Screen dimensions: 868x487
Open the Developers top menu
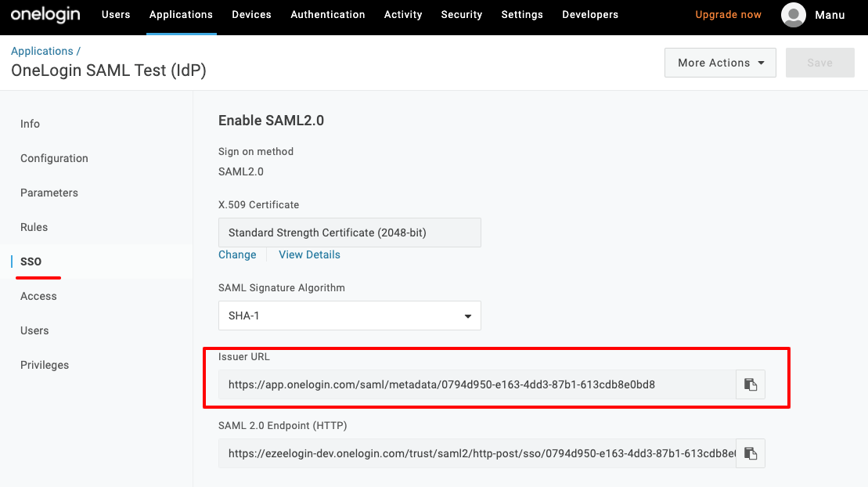point(590,15)
